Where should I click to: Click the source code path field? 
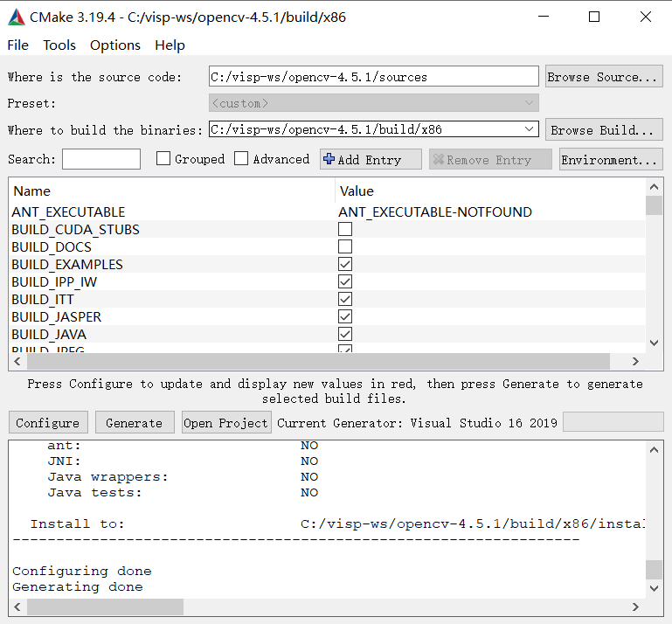(x=374, y=77)
